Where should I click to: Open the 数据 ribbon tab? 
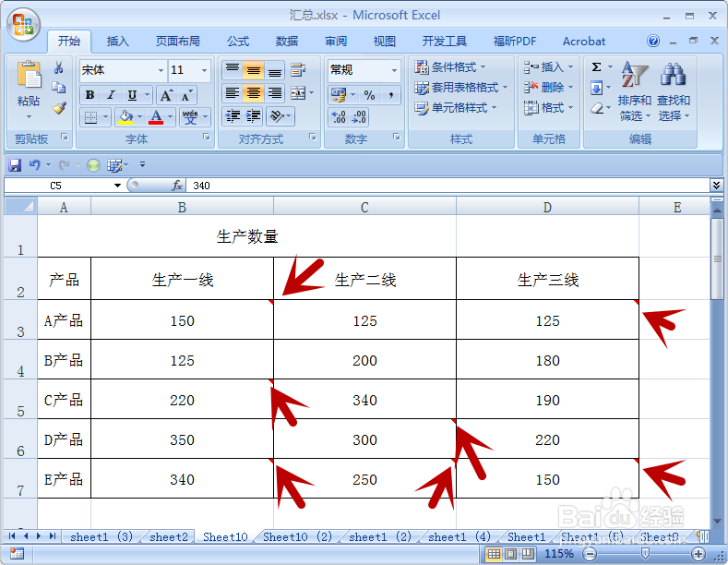coord(286,42)
